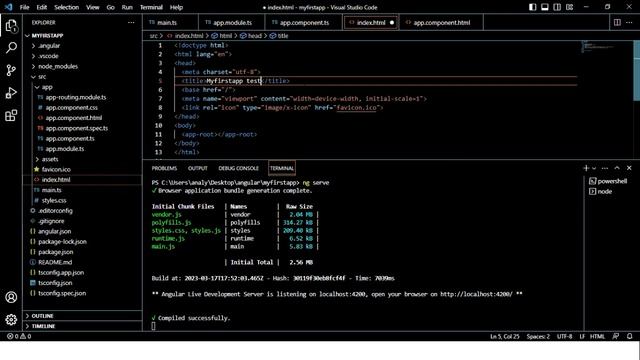640x360 pixels.
Task: Expand the Outline section
Action: coord(83,316)
